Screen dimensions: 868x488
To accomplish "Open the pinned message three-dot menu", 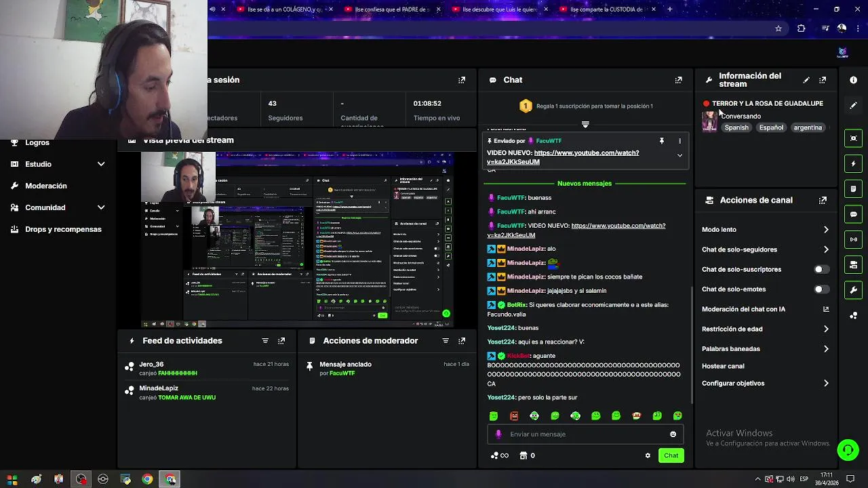I will [x=679, y=141].
